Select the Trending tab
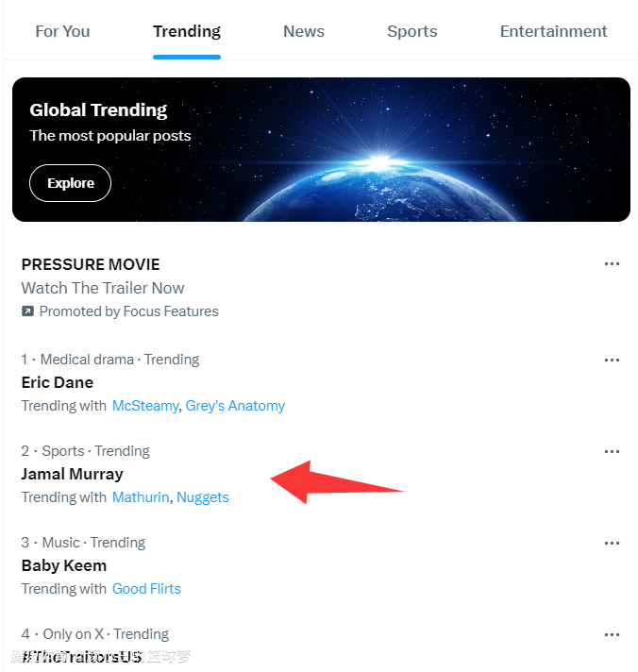Image resolution: width=638 pixels, height=672 pixels. coord(187,31)
